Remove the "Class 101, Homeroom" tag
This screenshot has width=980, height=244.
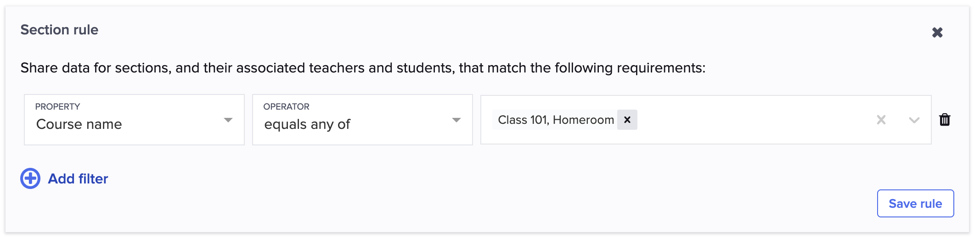tap(627, 120)
